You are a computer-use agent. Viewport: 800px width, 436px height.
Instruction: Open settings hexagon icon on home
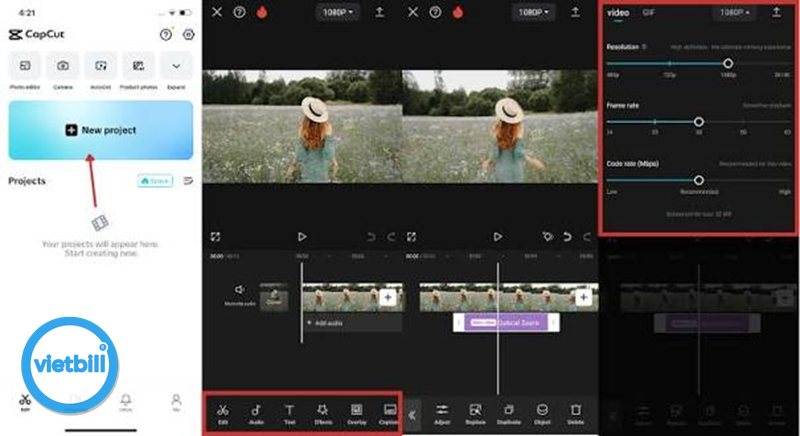188,35
